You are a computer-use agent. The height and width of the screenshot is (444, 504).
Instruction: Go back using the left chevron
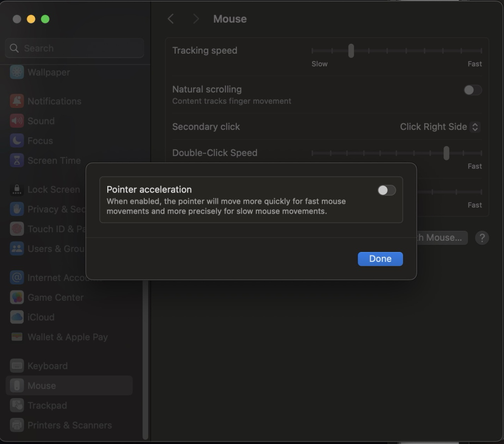(171, 19)
